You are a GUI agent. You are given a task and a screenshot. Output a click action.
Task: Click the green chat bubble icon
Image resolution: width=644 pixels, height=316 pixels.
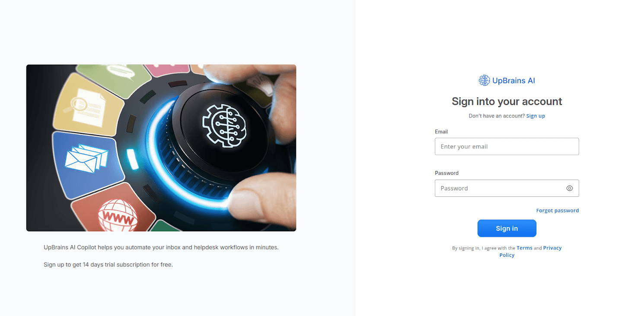click(x=121, y=71)
